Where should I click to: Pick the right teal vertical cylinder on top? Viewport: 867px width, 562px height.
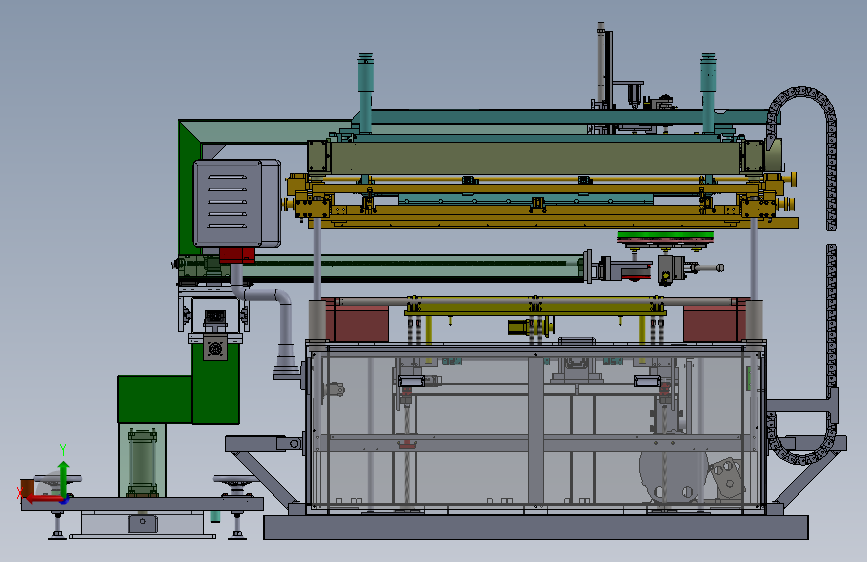[x=708, y=93]
